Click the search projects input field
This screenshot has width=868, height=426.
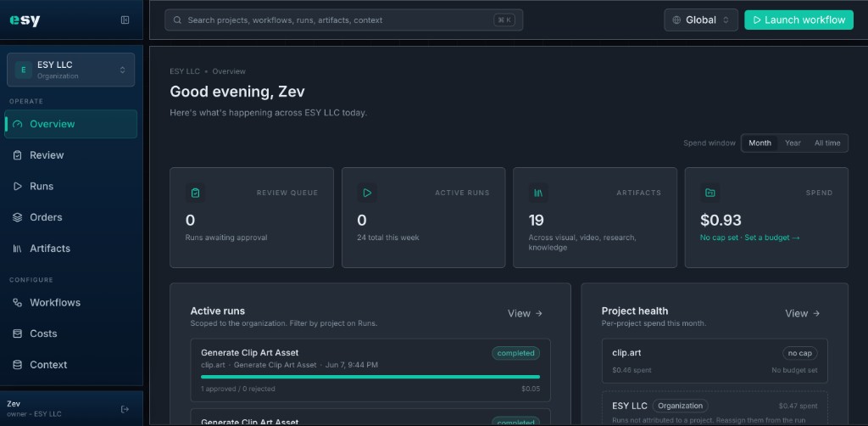(x=344, y=20)
